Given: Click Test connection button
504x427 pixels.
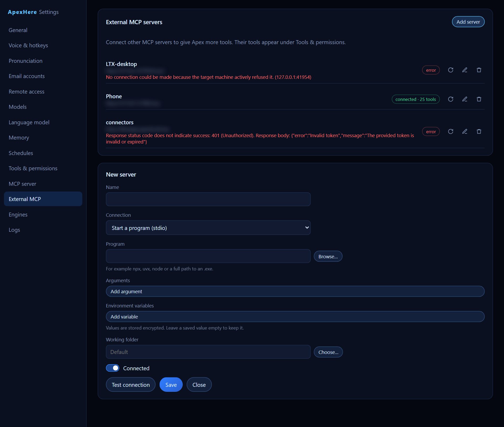Looking at the screenshot, I should pyautogui.click(x=131, y=384).
